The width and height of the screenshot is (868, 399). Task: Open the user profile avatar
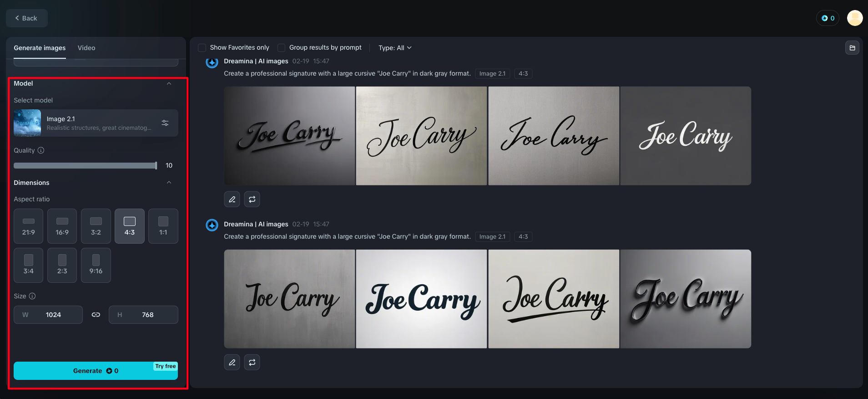(x=855, y=18)
